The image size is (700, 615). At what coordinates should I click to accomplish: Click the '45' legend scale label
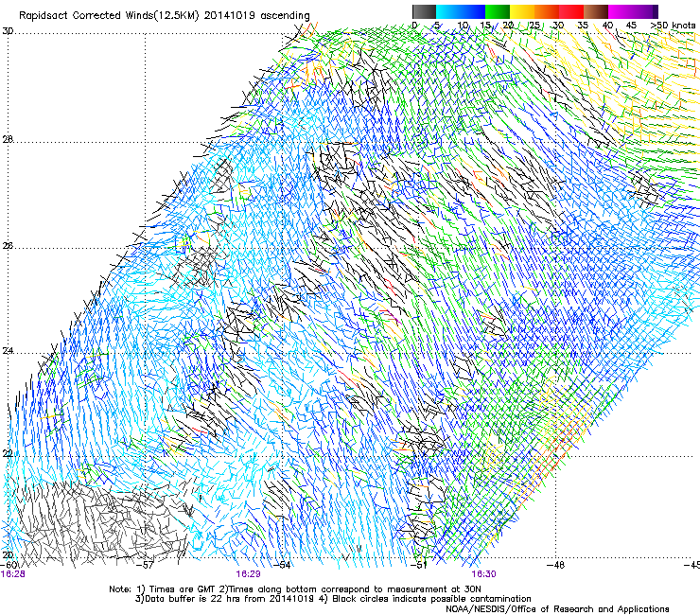[x=631, y=26]
